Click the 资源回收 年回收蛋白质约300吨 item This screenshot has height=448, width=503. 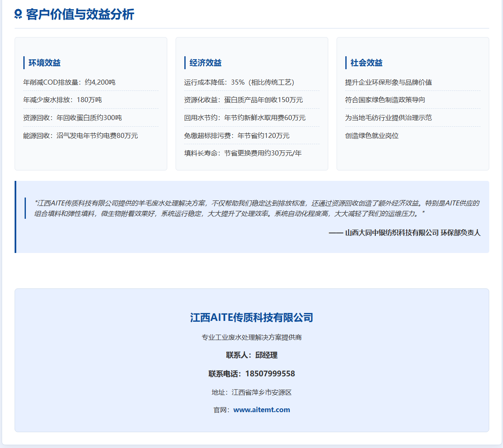[x=73, y=118]
